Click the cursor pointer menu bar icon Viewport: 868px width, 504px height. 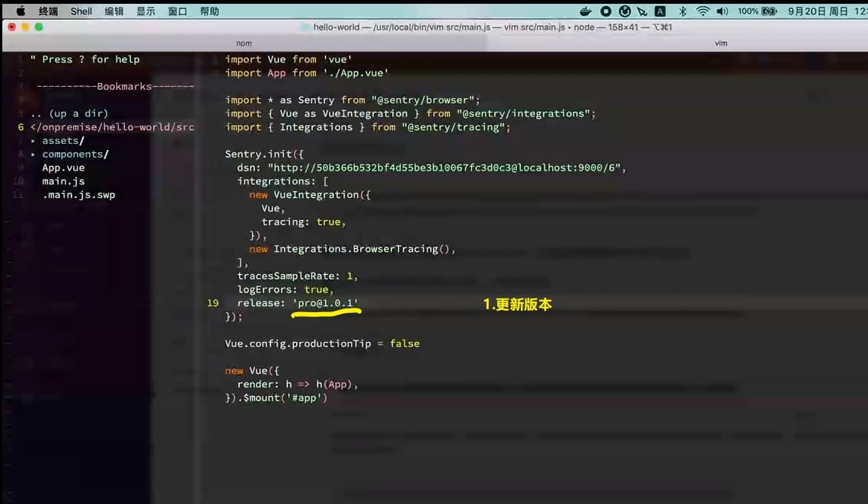(642, 11)
